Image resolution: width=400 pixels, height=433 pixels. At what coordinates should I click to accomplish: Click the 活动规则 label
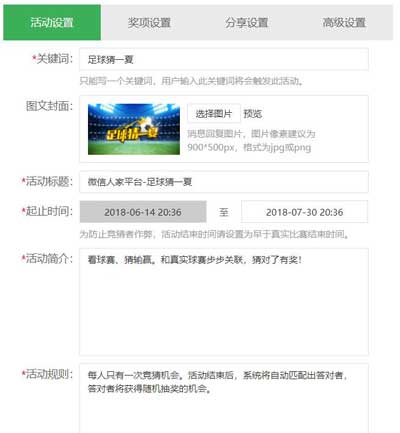(x=47, y=374)
